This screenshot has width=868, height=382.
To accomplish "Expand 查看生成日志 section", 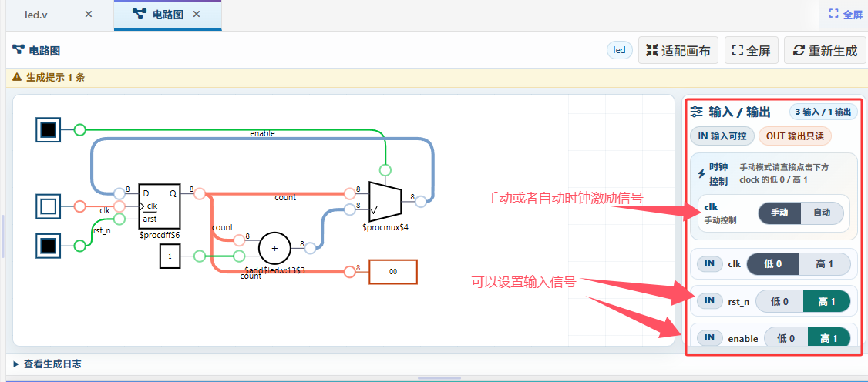I will [47, 364].
